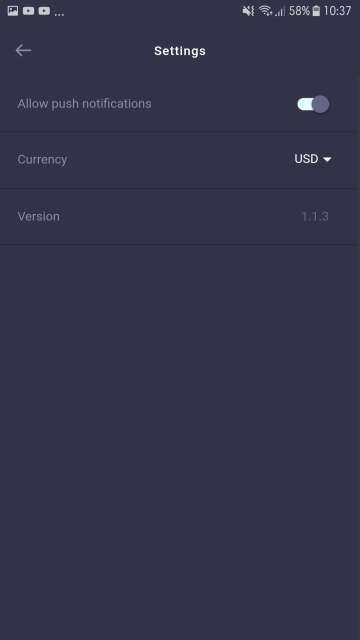360x640 pixels.
Task: Click the USD currency text
Action: coord(306,159)
